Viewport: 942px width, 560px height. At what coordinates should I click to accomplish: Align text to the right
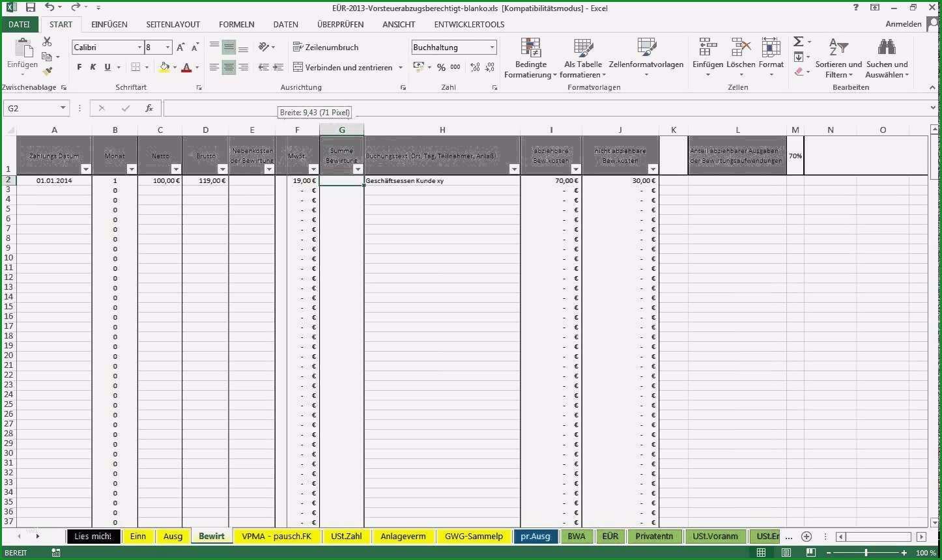click(x=243, y=67)
